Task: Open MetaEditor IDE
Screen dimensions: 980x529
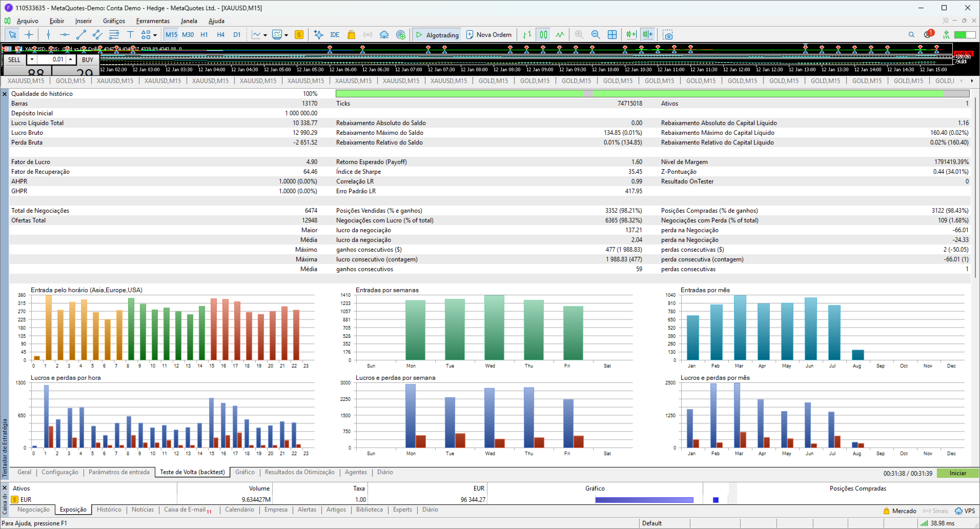Action: click(335, 35)
